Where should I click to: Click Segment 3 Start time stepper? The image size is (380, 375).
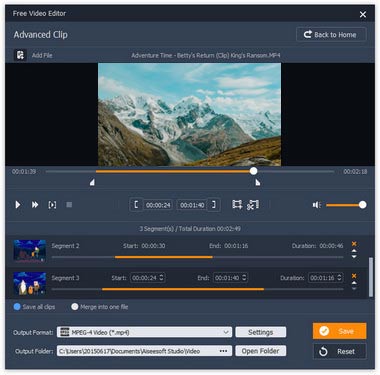pos(161,277)
